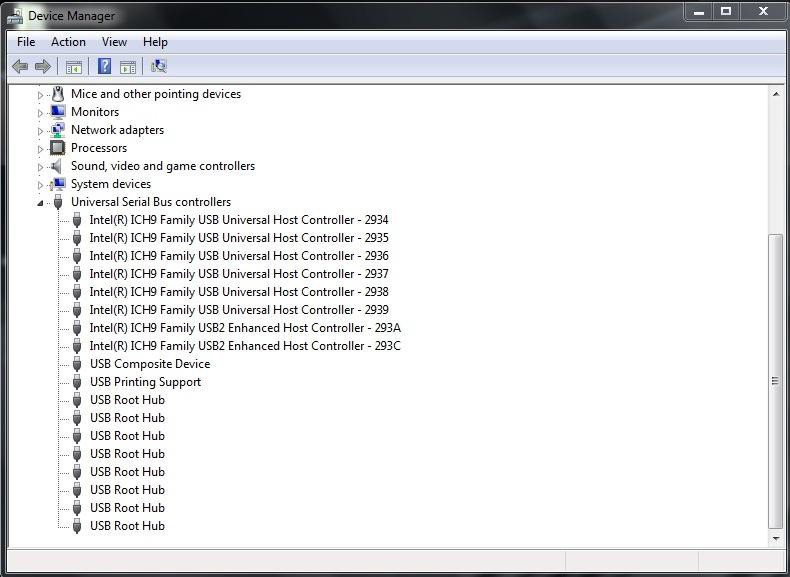
Task: Open Help via the blue question mark icon
Action: 104,67
